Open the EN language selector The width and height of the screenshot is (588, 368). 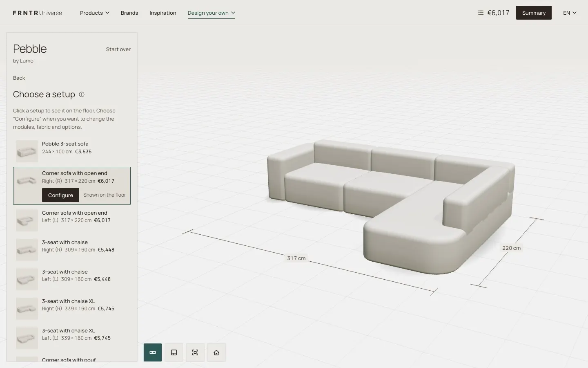570,13
